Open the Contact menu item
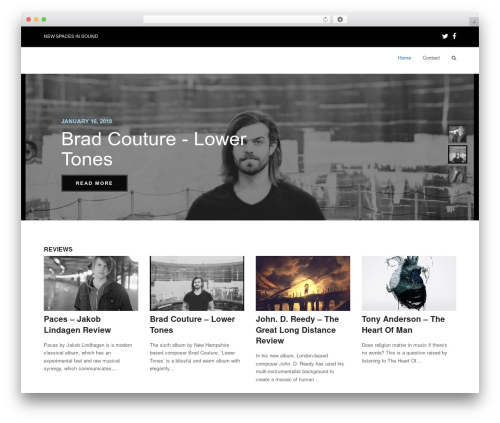The width and height of the screenshot is (500, 423). point(431,58)
